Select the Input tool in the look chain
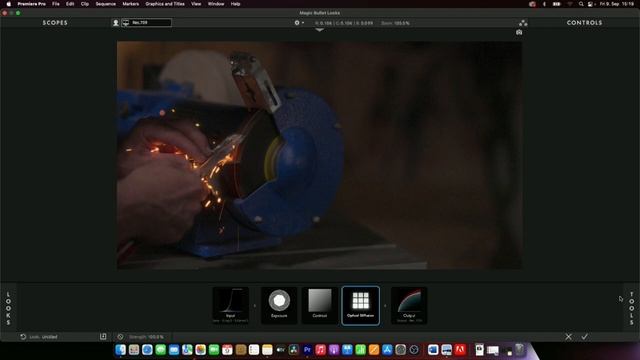The height and width of the screenshot is (360, 640). coord(230,305)
